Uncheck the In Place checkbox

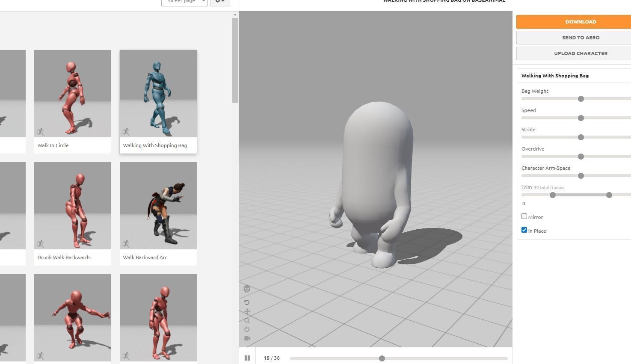point(524,230)
